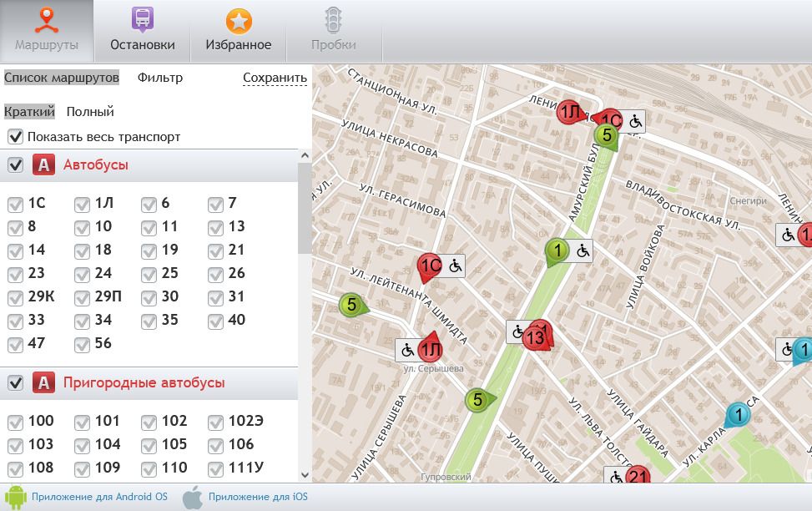This screenshot has width=812, height=511.
Task: Click the bus stop icon for Остановки
Action: (x=142, y=20)
